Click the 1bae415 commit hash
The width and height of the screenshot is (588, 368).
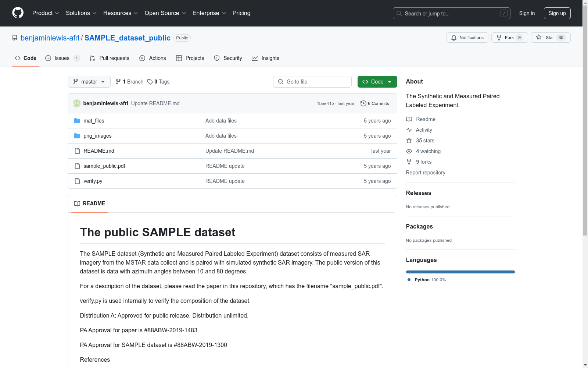click(x=325, y=103)
